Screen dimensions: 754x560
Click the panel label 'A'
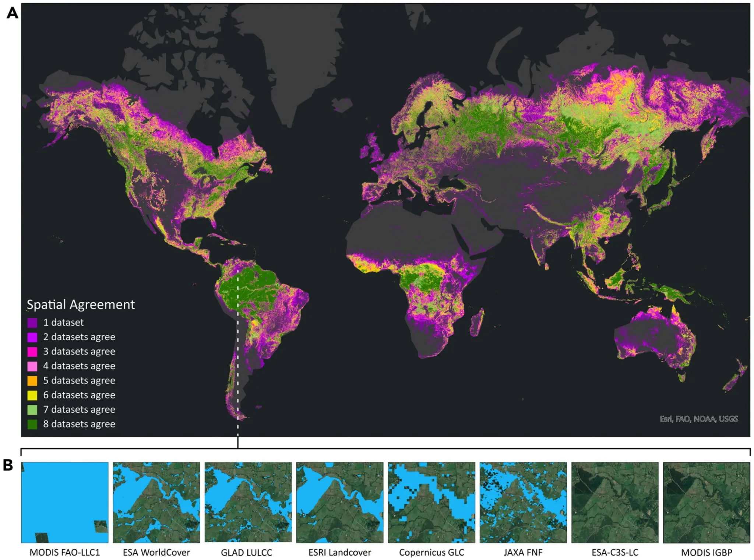(12, 13)
